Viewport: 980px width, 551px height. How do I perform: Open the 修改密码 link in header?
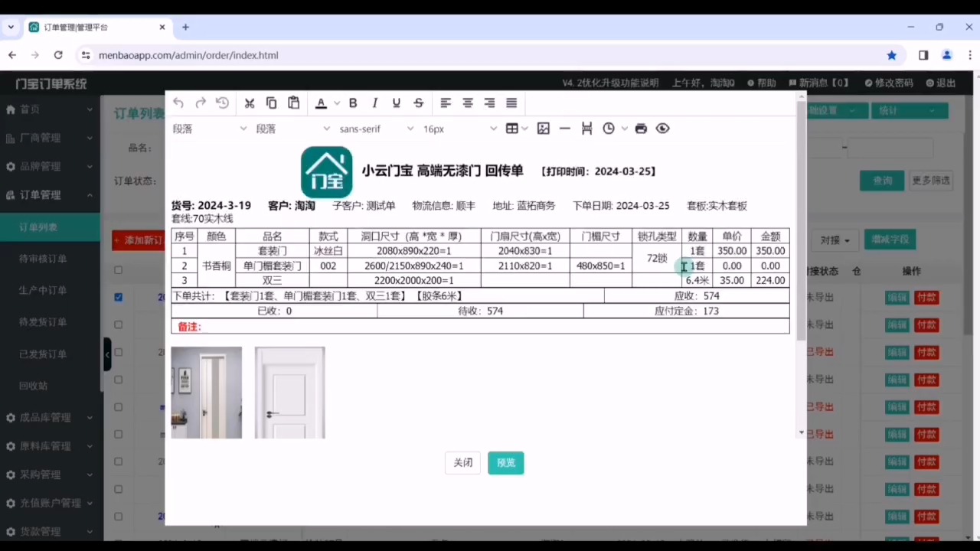pyautogui.click(x=889, y=83)
